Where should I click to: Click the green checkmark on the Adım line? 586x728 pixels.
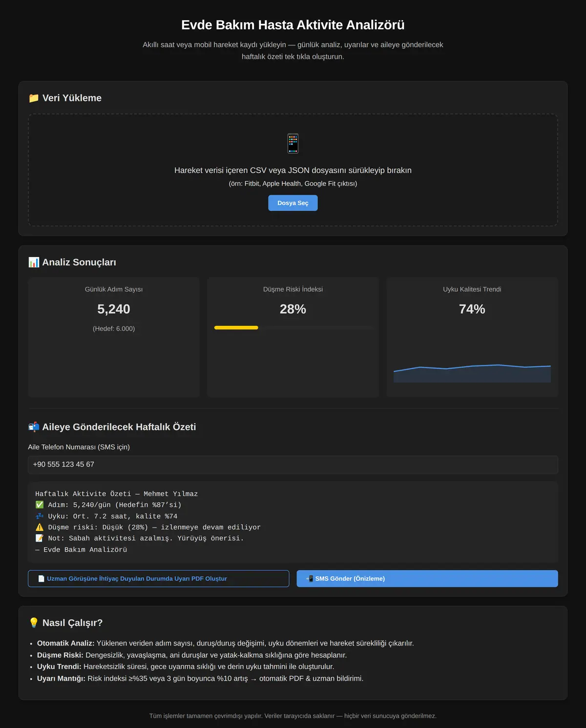[40, 505]
